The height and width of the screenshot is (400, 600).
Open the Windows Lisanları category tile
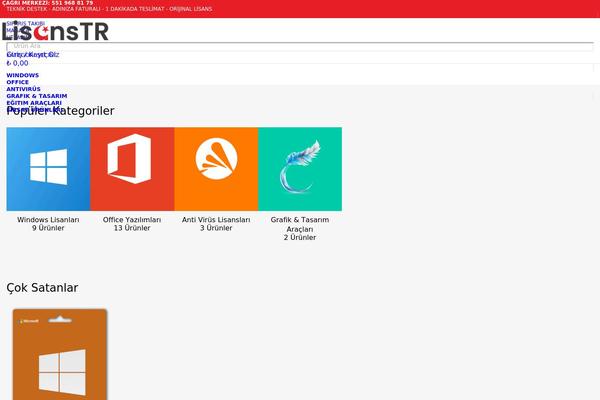48,169
